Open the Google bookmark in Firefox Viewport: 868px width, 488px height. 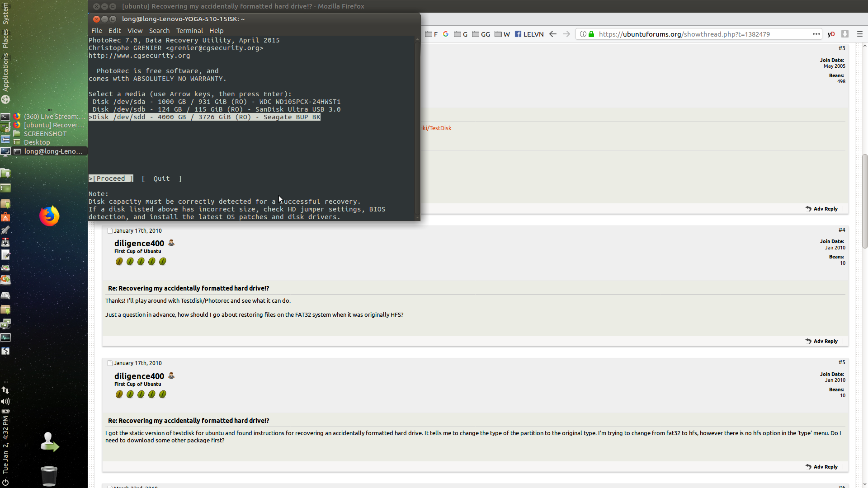coord(446,34)
